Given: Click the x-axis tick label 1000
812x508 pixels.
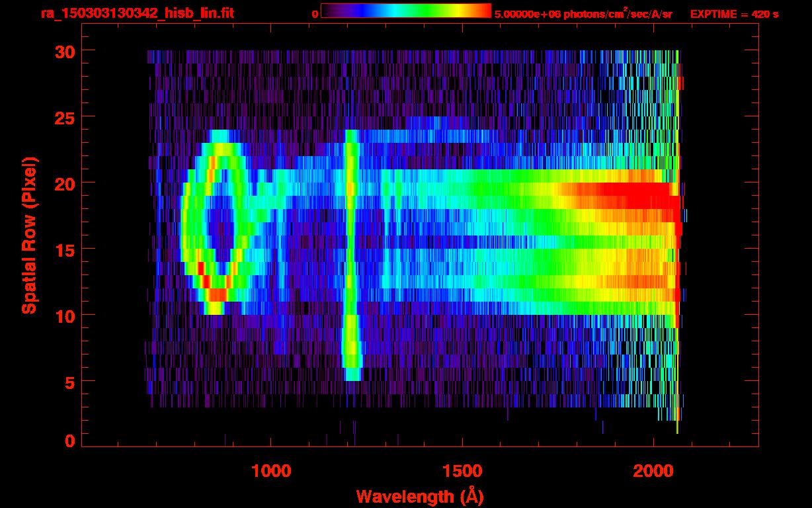Looking at the screenshot, I should tap(272, 470).
